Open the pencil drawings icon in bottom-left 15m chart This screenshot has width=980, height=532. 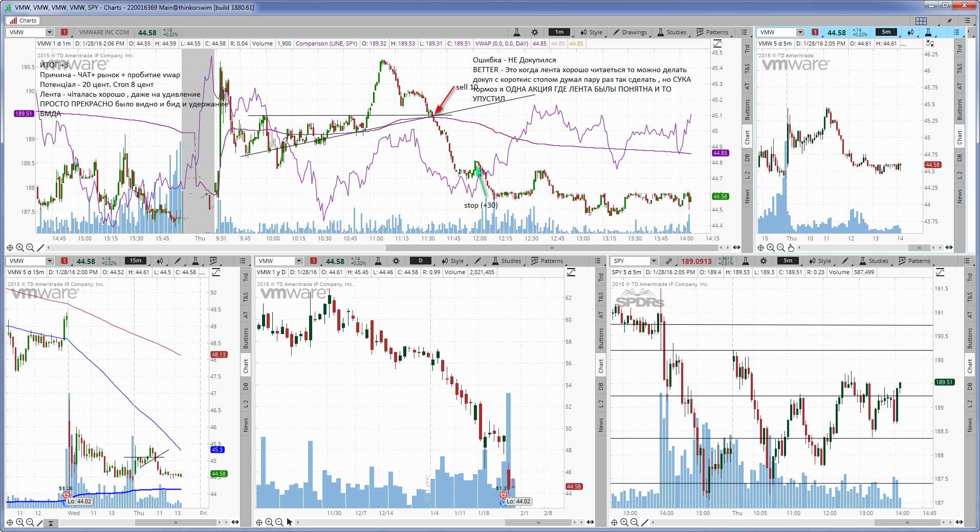tap(178, 261)
